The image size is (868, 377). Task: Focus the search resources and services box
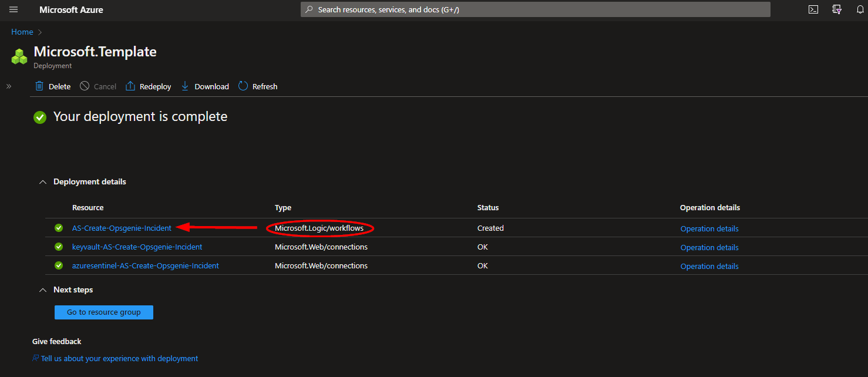coord(536,9)
